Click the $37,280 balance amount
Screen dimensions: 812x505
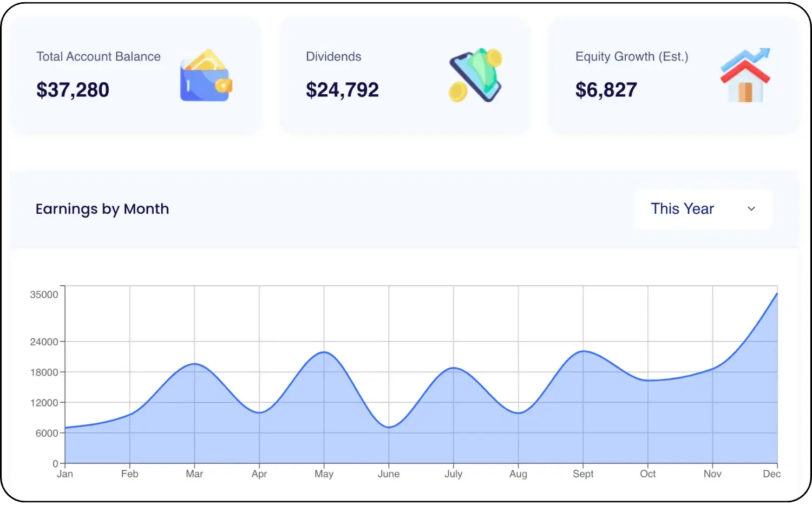73,90
